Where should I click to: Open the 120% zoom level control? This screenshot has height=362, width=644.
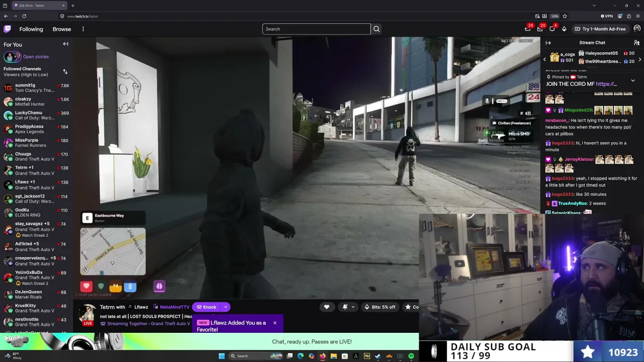tap(554, 16)
